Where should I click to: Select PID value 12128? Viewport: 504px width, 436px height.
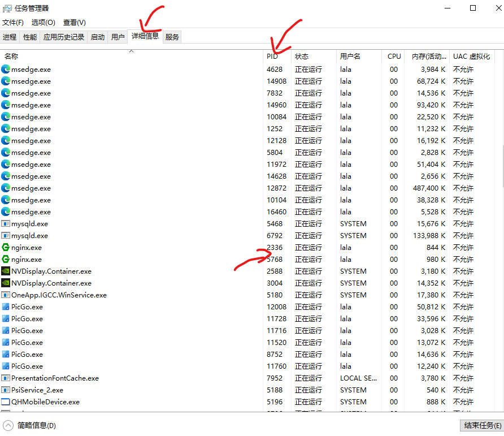coord(276,141)
